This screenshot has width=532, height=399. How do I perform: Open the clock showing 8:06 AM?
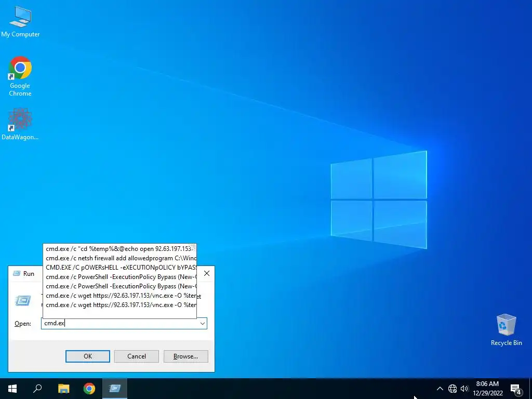coord(487,389)
